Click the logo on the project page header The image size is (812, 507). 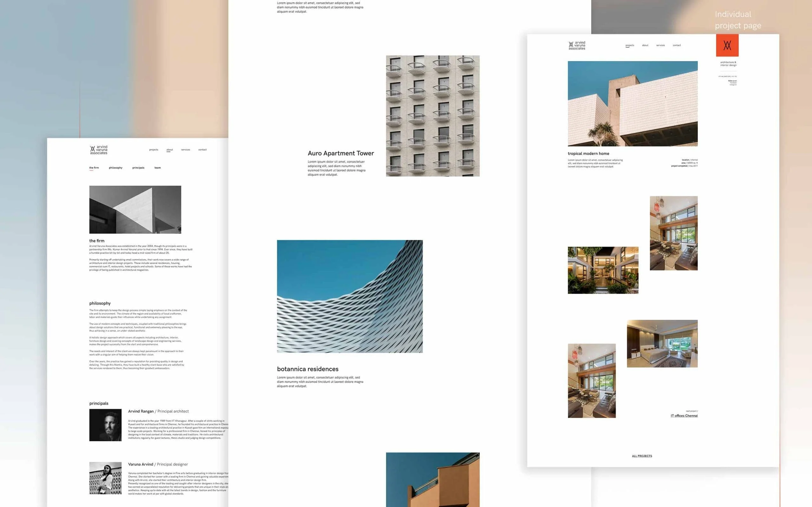pos(577,45)
